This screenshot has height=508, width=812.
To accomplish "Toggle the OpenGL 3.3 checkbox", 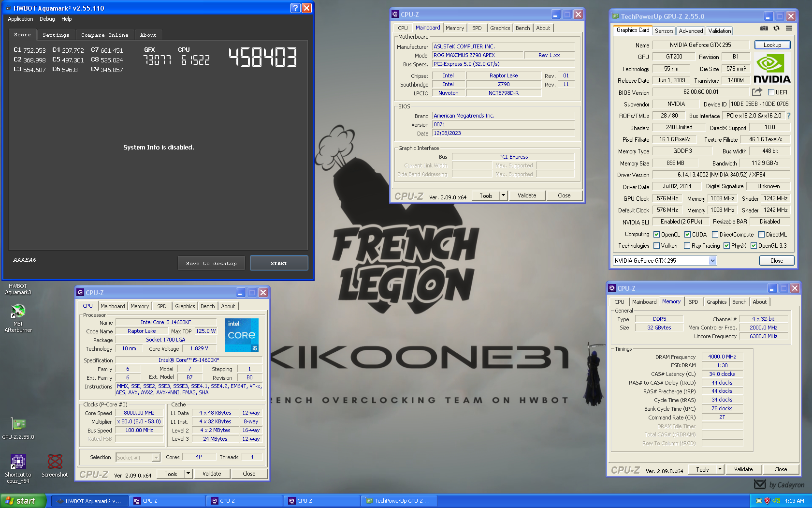I will point(754,246).
